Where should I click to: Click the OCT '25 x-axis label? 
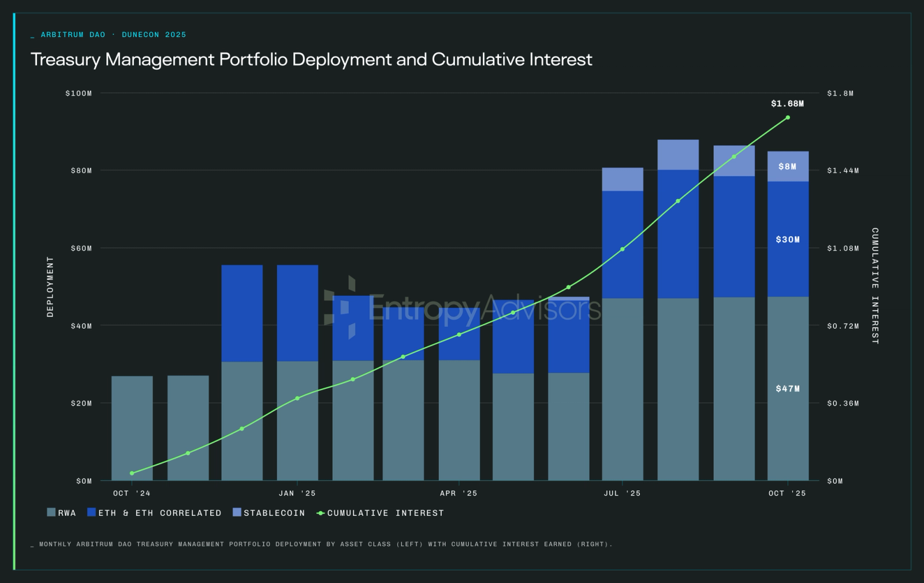click(x=787, y=493)
